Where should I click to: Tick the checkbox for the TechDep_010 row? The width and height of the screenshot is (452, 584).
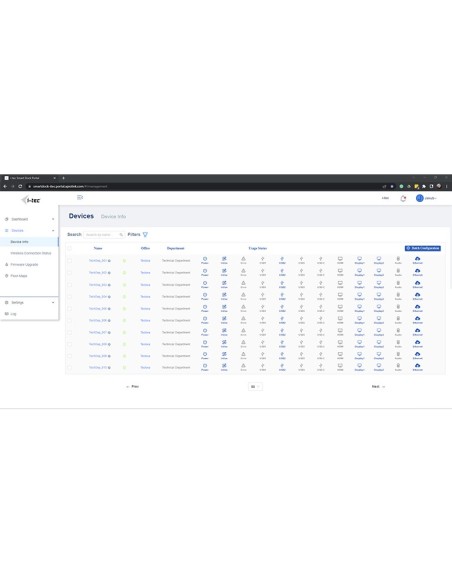70,368
